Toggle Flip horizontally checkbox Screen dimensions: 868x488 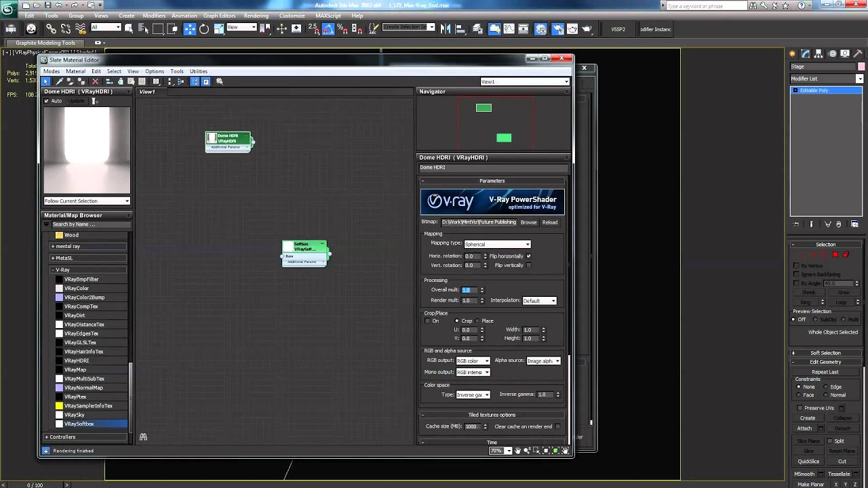[528, 256]
